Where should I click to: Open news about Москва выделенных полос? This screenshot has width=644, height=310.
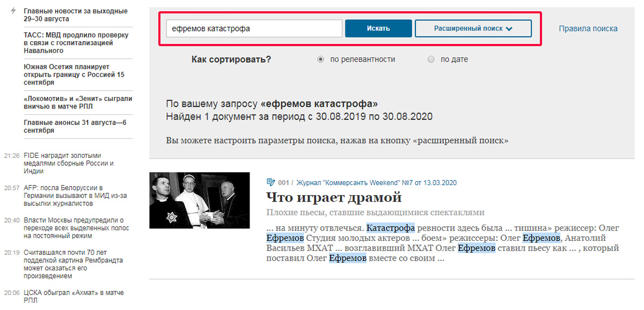click(77, 228)
